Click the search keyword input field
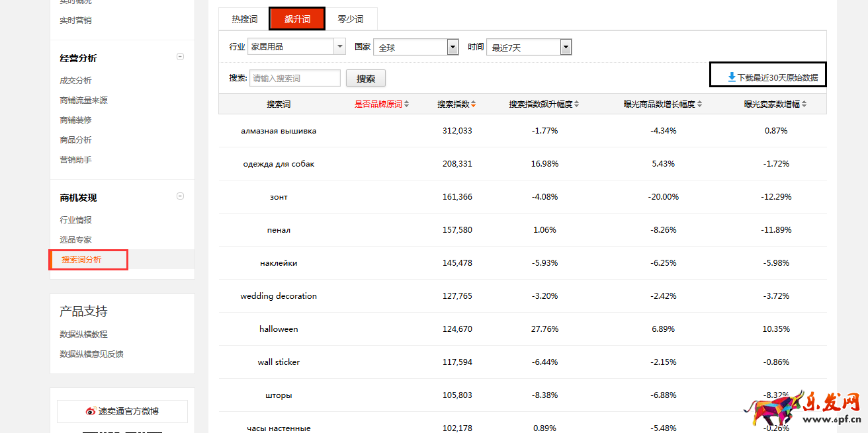The image size is (868, 433). pyautogui.click(x=295, y=78)
